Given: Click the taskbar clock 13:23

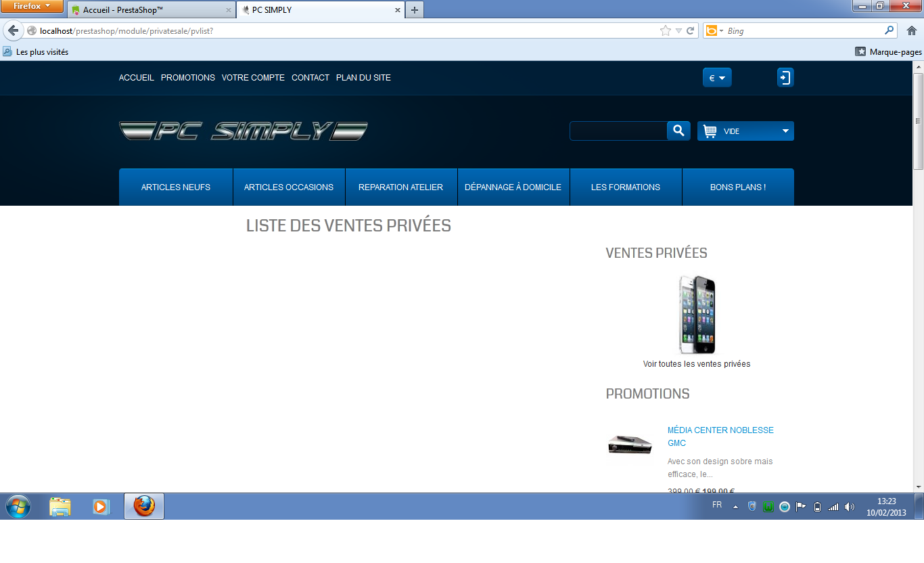Looking at the screenshot, I should point(886,501).
